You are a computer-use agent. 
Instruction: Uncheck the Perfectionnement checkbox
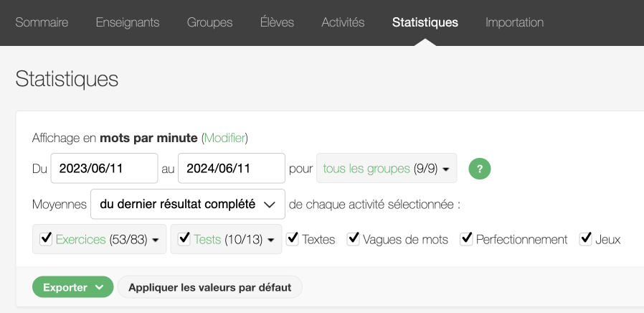467,239
